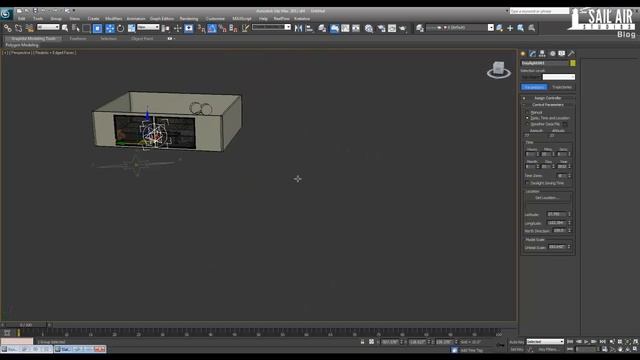Screen dimensions: 640x360
Task: Activate the Select and Rotate tool
Action: pos(120,28)
